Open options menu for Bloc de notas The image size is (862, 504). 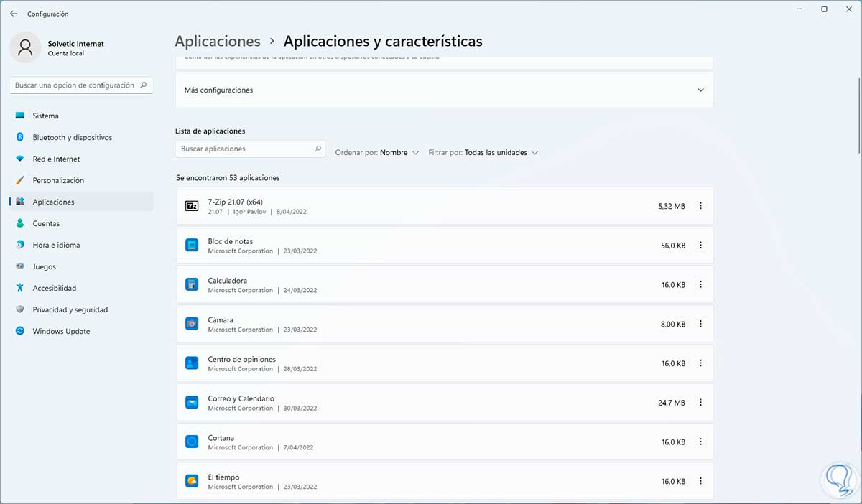(701, 246)
